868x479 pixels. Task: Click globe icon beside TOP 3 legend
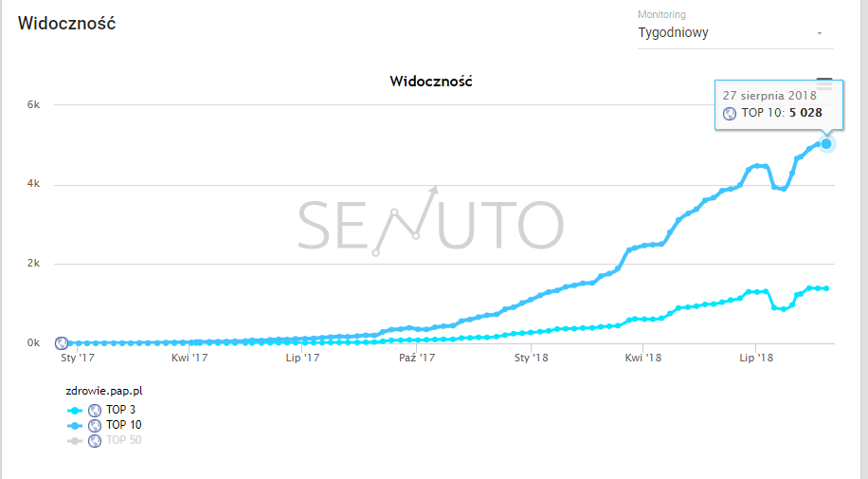coord(95,411)
